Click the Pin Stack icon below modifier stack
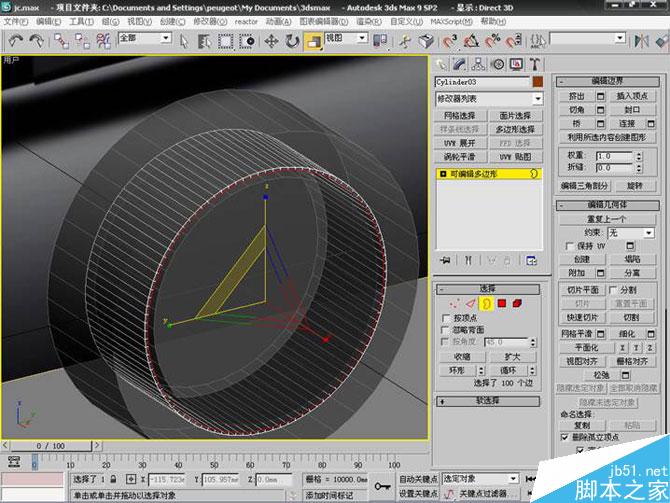Screen dimensions: 670x503 click(x=445, y=260)
